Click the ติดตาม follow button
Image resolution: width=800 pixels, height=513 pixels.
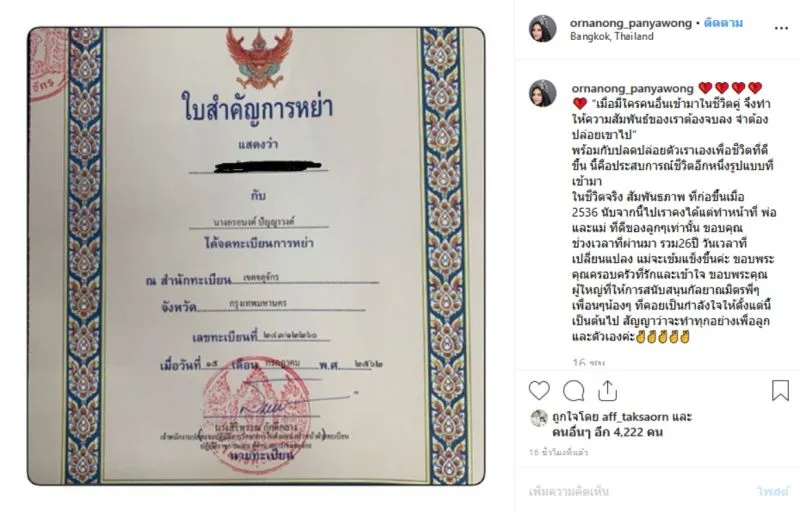coord(723,23)
